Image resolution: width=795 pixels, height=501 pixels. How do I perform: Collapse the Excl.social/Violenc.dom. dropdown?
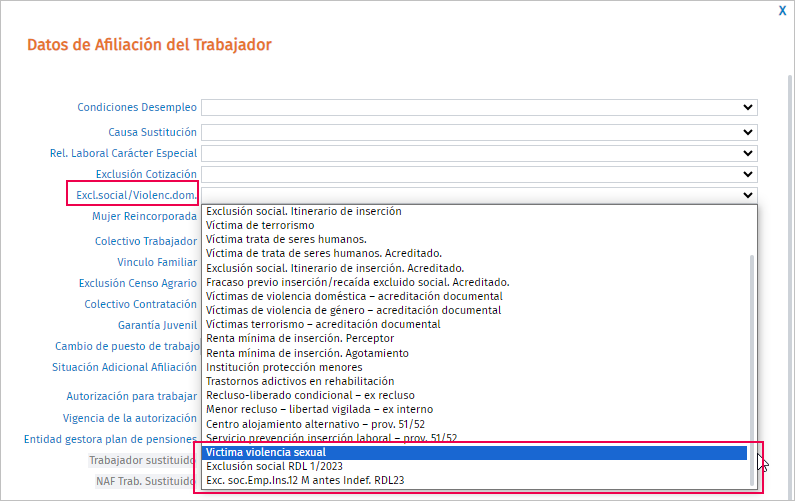(x=479, y=195)
